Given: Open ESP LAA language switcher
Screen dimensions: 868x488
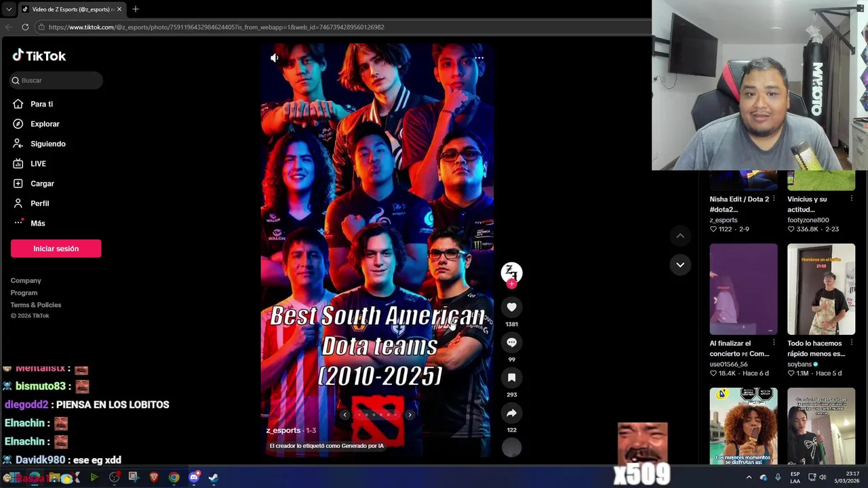Looking at the screenshot, I should (795, 478).
